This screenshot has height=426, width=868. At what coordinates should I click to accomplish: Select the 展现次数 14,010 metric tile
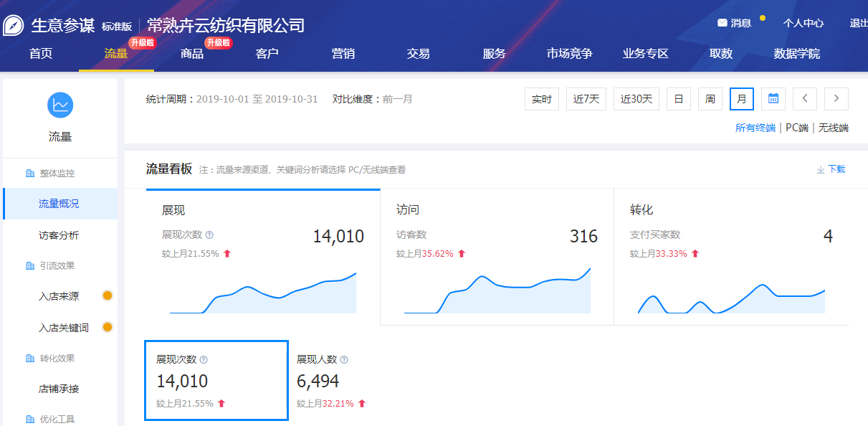(216, 380)
